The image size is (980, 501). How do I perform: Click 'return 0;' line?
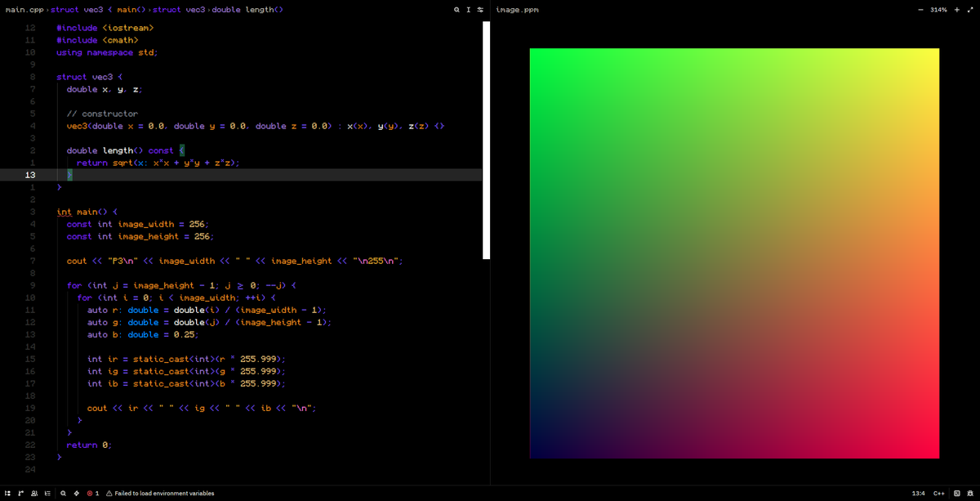pyautogui.click(x=89, y=445)
